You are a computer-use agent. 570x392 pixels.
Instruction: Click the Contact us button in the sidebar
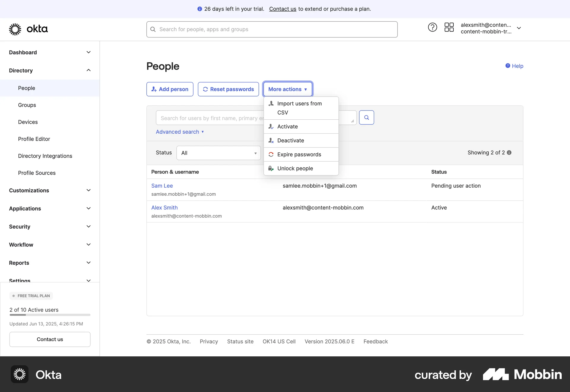click(x=50, y=339)
